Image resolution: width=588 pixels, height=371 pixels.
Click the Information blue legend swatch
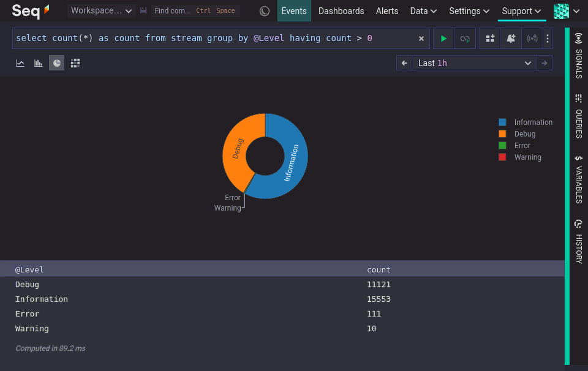click(x=502, y=122)
